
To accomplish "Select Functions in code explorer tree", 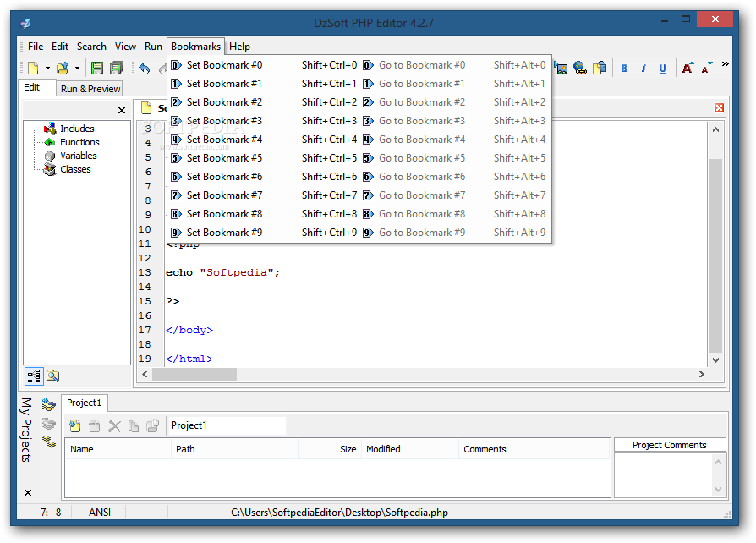I will click(x=79, y=142).
